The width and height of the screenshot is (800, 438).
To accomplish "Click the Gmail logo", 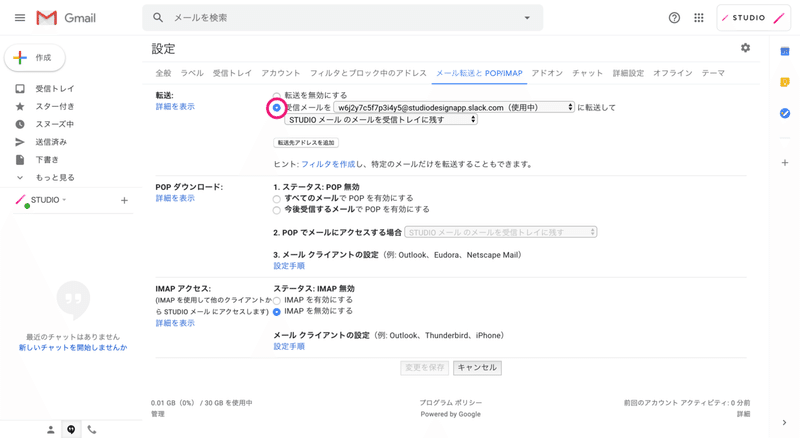I will [x=66, y=18].
